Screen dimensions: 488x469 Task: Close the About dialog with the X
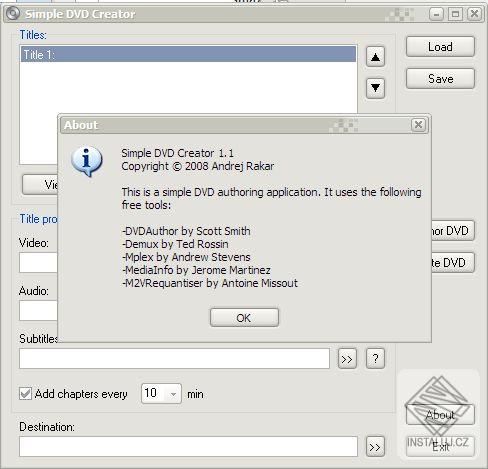click(418, 125)
